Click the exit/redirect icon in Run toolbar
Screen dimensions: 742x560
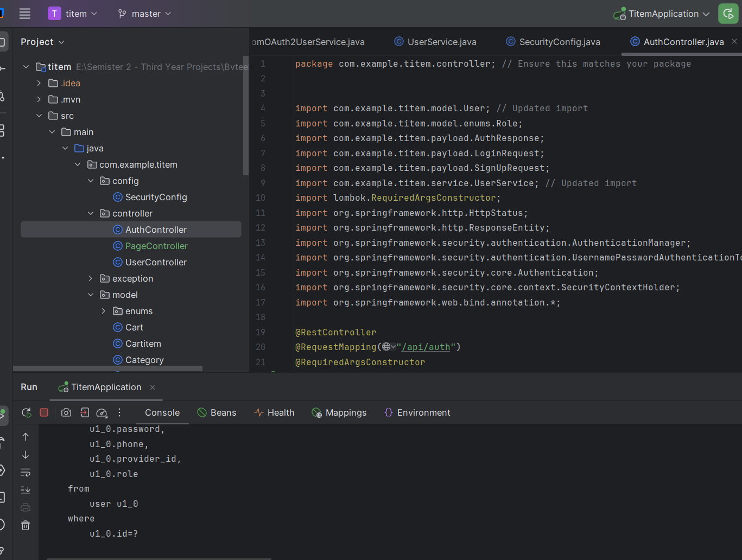[84, 413]
